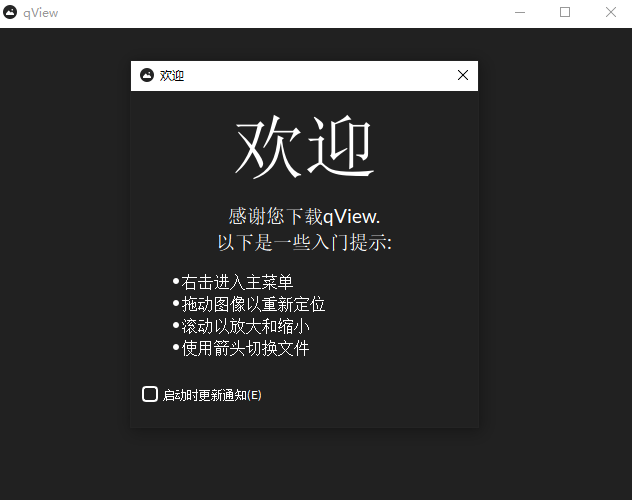Screen dimensions: 632x500
Task: Click the large 欢迎 heading
Action: [304, 147]
